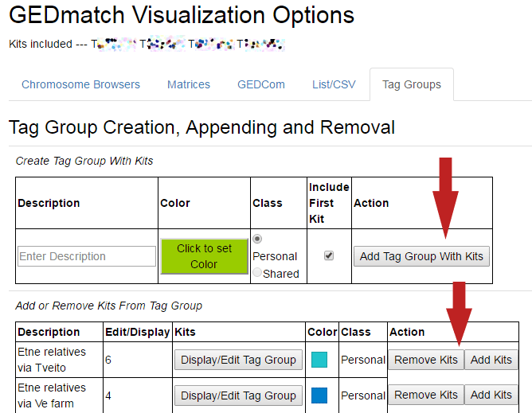Select the Tag Groups tab
The width and height of the screenshot is (532, 413).
pyautogui.click(x=412, y=84)
